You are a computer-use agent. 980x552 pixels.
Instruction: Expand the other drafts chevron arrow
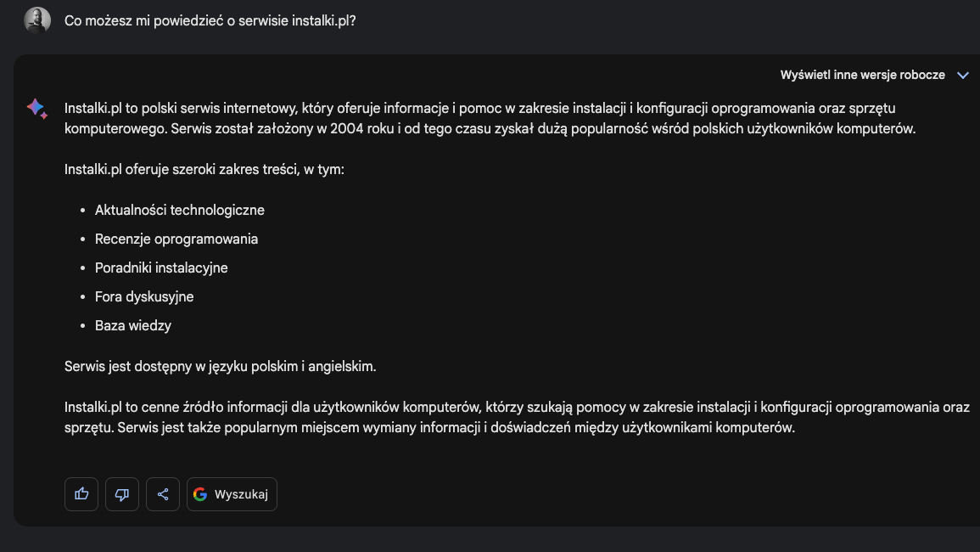pyautogui.click(x=963, y=75)
